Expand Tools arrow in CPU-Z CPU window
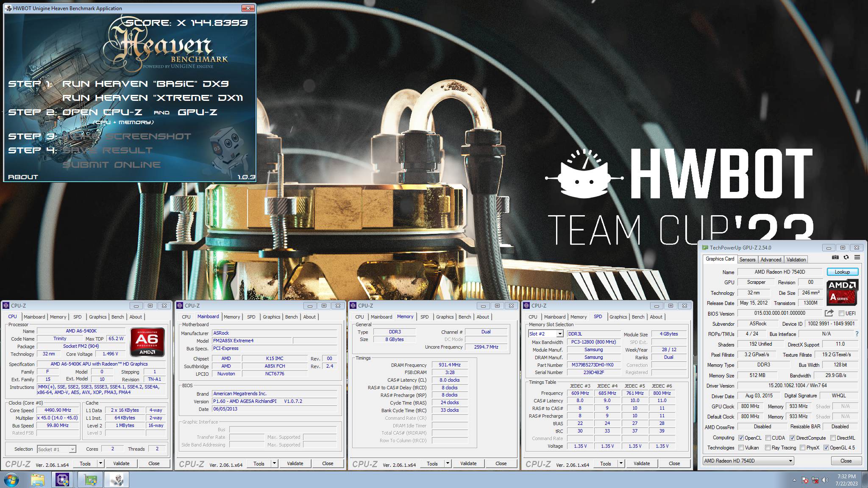868x488 pixels. pyautogui.click(x=100, y=463)
